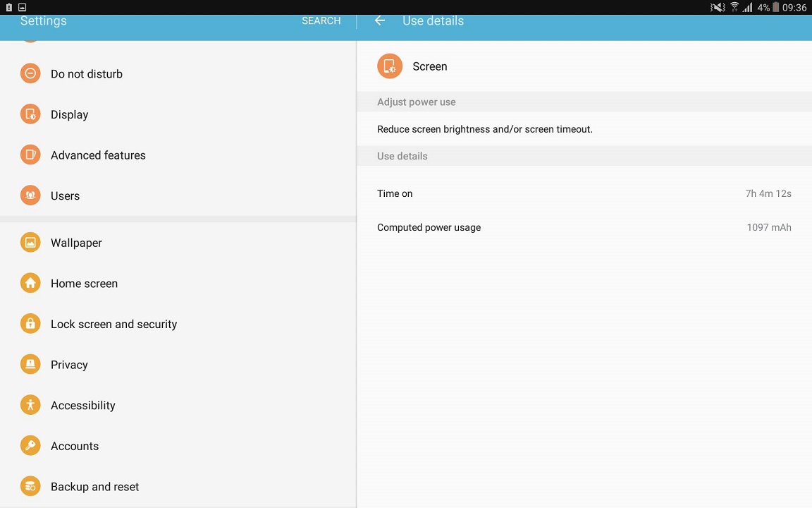Viewport: 812px width, 508px height.
Task: Tap the battery status icon
Action: 776,7
